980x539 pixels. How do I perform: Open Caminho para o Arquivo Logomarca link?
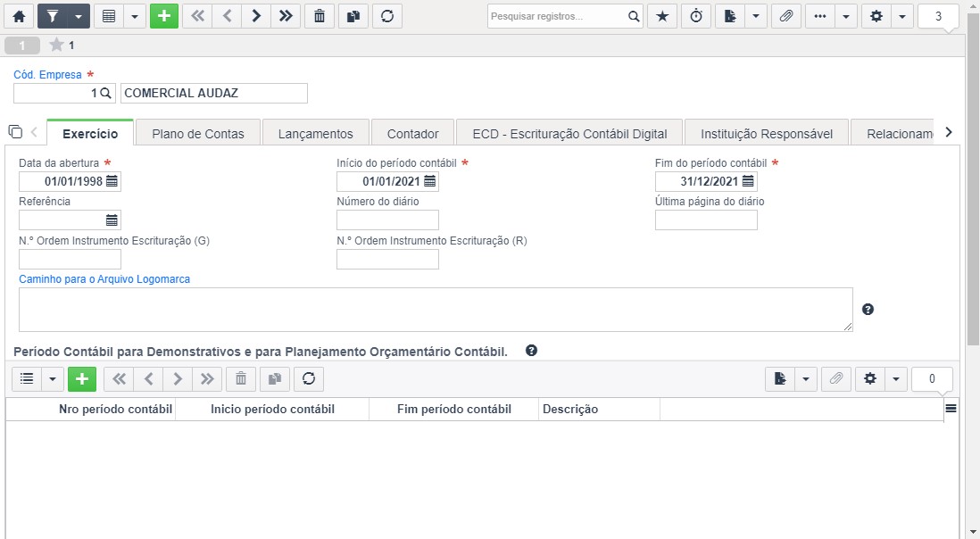coord(104,279)
